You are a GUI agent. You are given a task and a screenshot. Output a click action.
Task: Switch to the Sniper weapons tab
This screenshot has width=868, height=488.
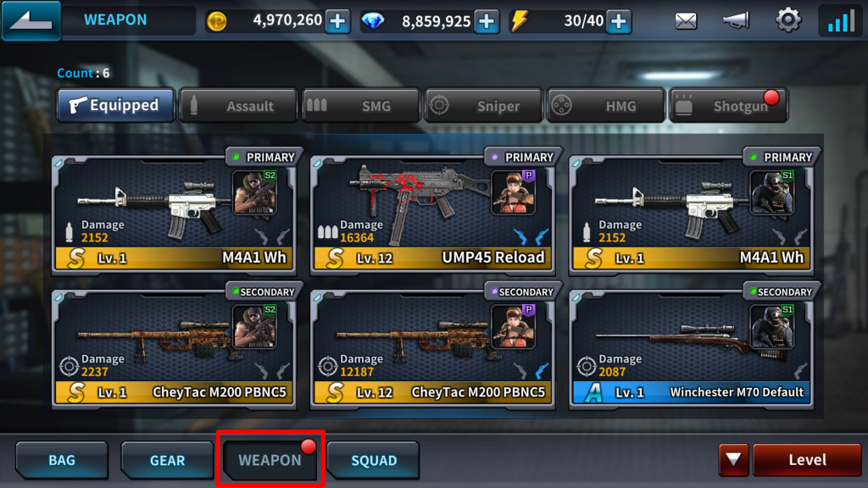coord(483,105)
